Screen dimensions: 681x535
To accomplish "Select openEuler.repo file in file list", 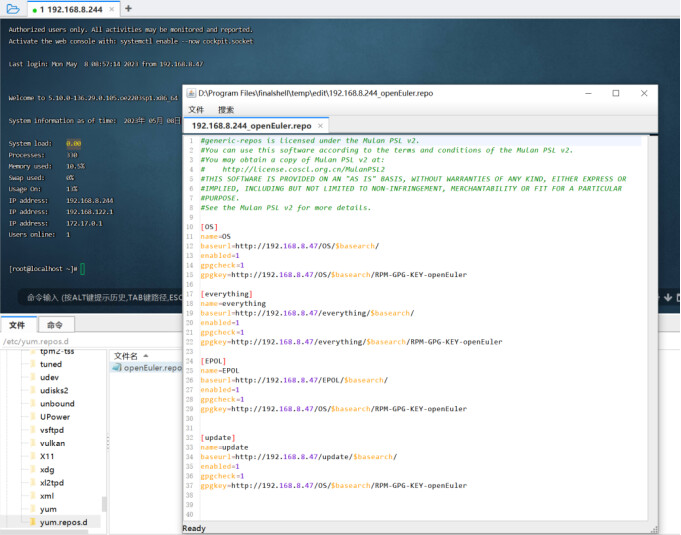I will (152, 367).
